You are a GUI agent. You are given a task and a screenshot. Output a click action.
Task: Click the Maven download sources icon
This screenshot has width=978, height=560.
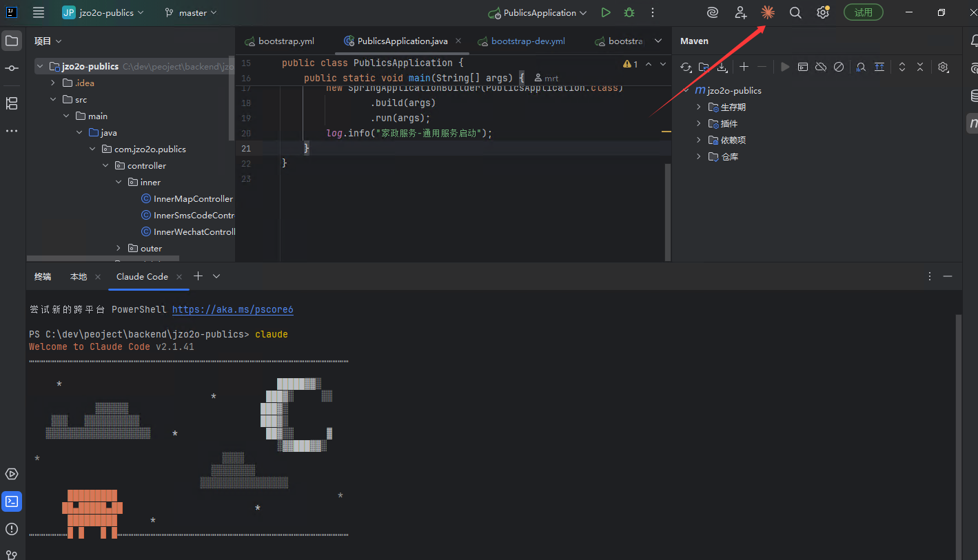tap(722, 67)
